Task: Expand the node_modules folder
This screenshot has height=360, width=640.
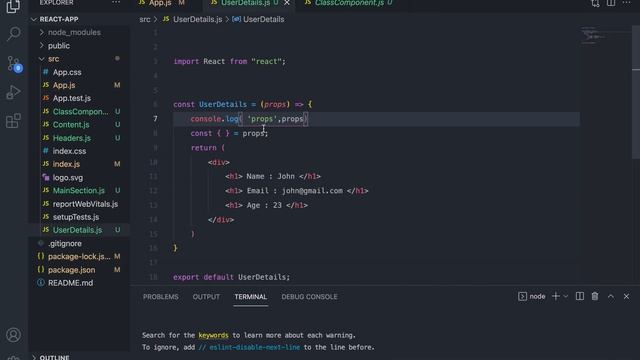Action: [x=74, y=32]
